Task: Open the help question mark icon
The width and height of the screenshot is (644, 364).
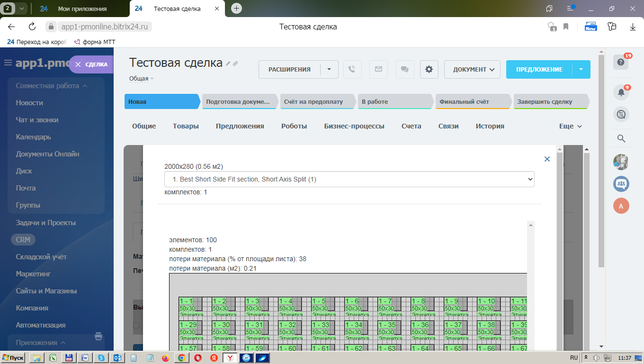Action: coord(621,63)
